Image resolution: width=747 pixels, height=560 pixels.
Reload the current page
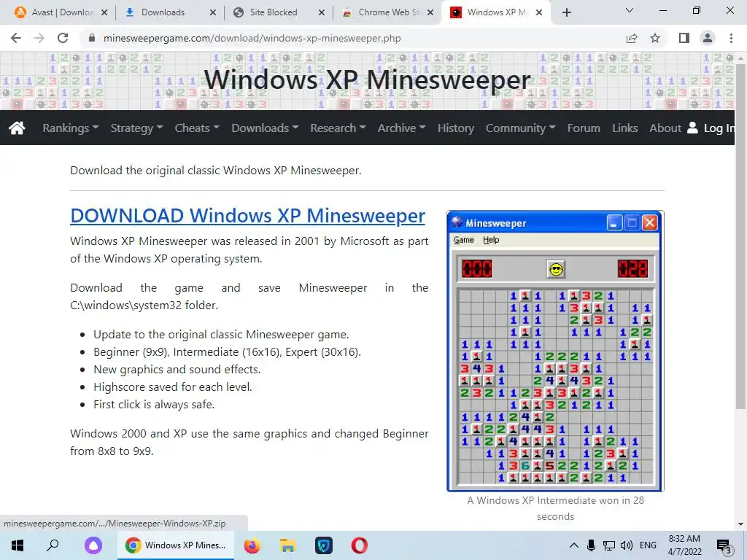(x=63, y=38)
